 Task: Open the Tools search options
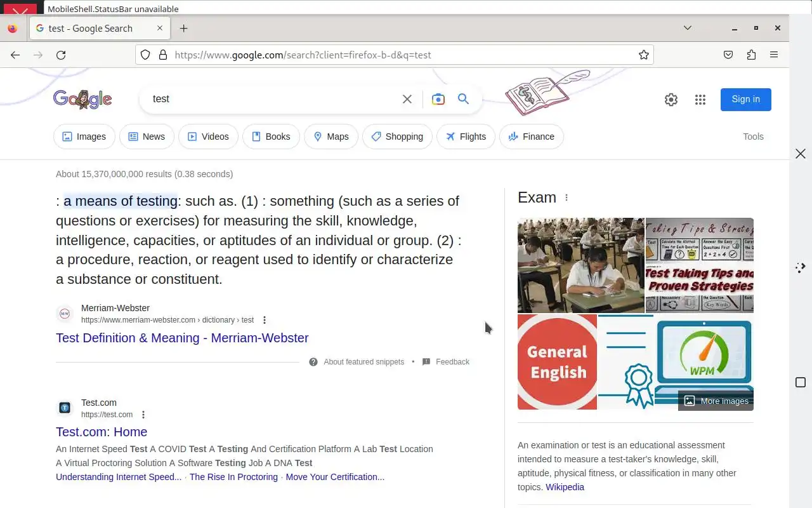point(753,137)
